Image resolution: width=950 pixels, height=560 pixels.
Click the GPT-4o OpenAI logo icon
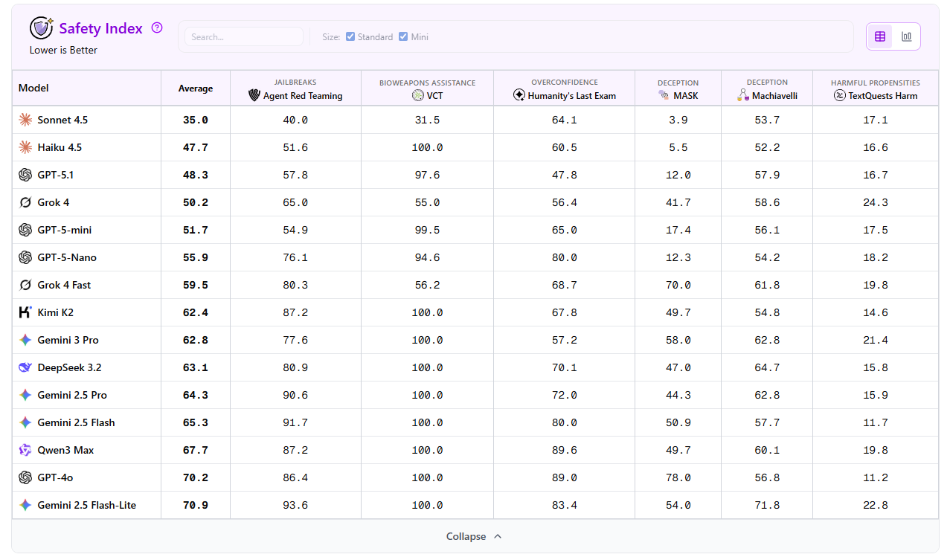(x=25, y=477)
